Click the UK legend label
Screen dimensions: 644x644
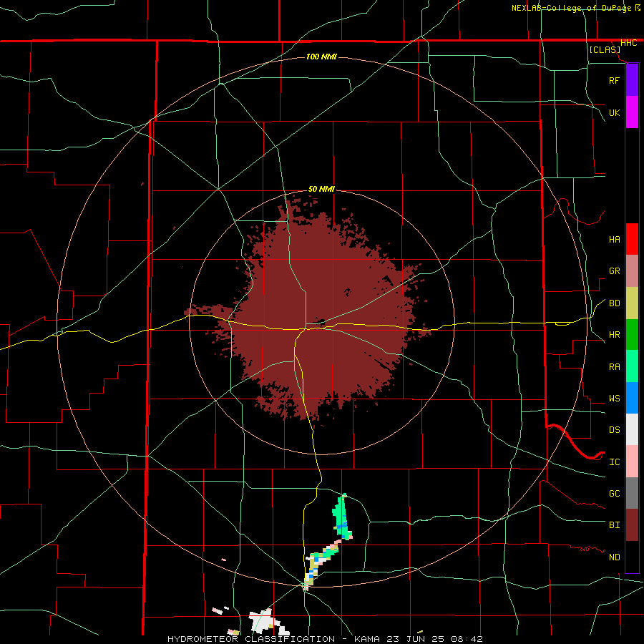point(614,112)
